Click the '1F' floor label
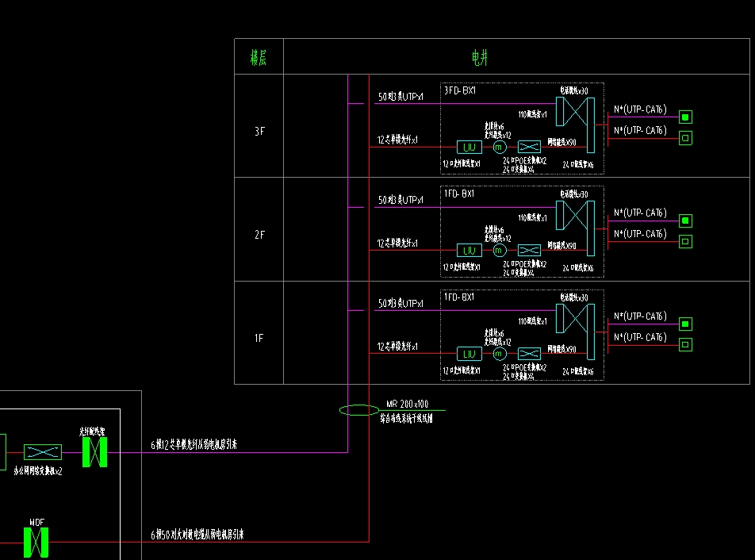 click(x=259, y=338)
